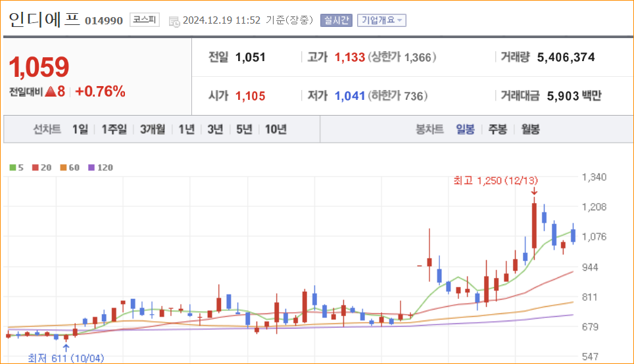634x364 pixels.
Task: Click the 코스피 market badge
Action: [144, 20]
